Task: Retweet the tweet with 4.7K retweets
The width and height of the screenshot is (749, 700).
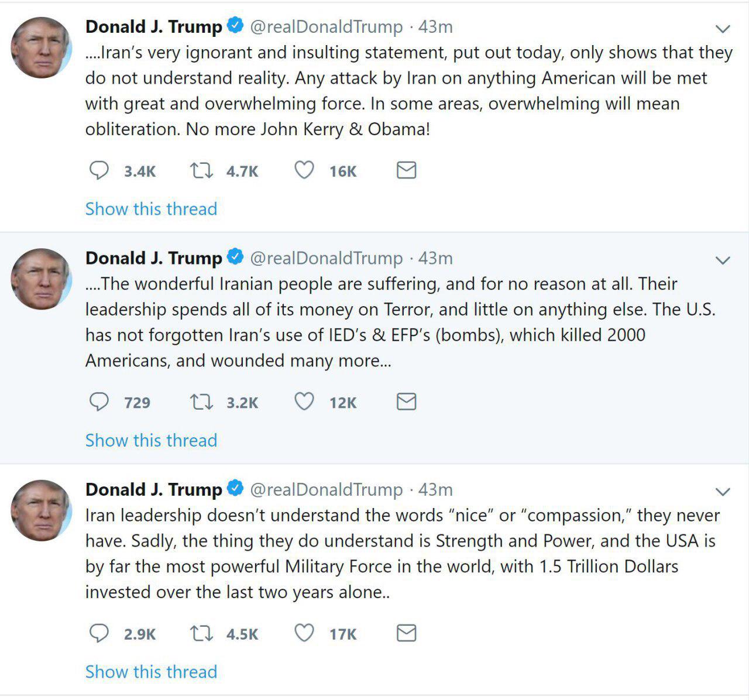Action: tap(202, 170)
